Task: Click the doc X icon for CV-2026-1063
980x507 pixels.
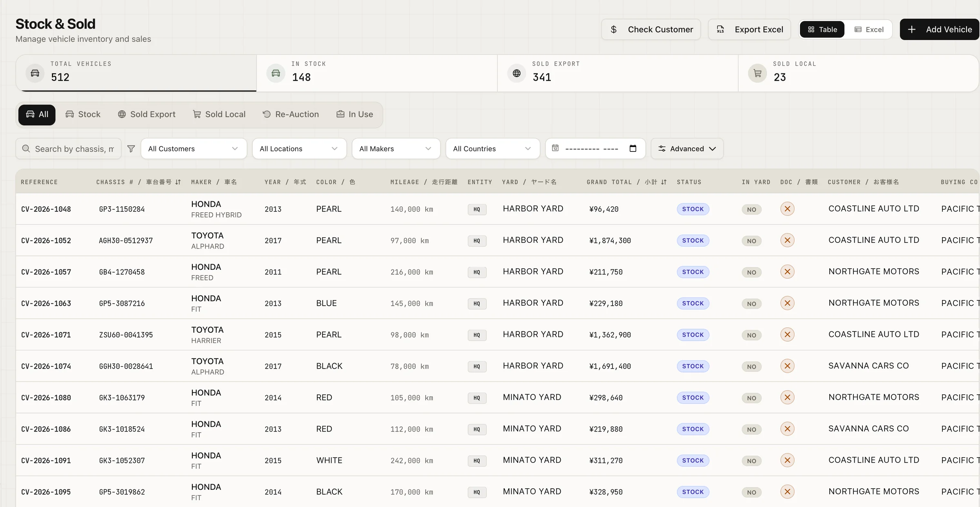Action: pyautogui.click(x=787, y=303)
